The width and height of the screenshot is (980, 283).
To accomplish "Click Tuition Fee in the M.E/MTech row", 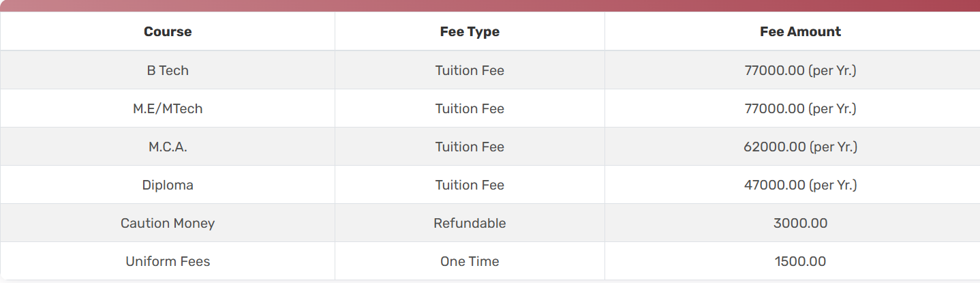I will 470,108.
